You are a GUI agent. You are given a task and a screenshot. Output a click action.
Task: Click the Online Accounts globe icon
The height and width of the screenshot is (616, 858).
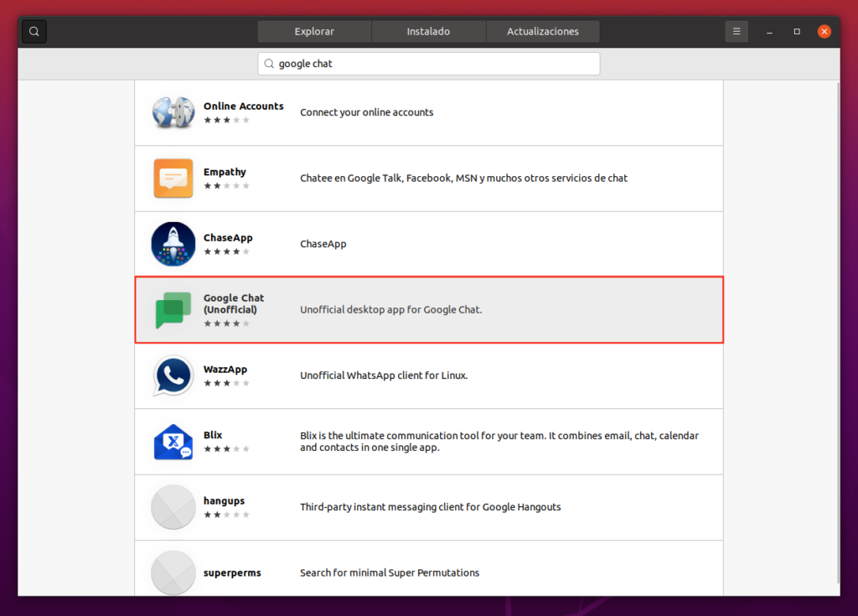tap(173, 112)
